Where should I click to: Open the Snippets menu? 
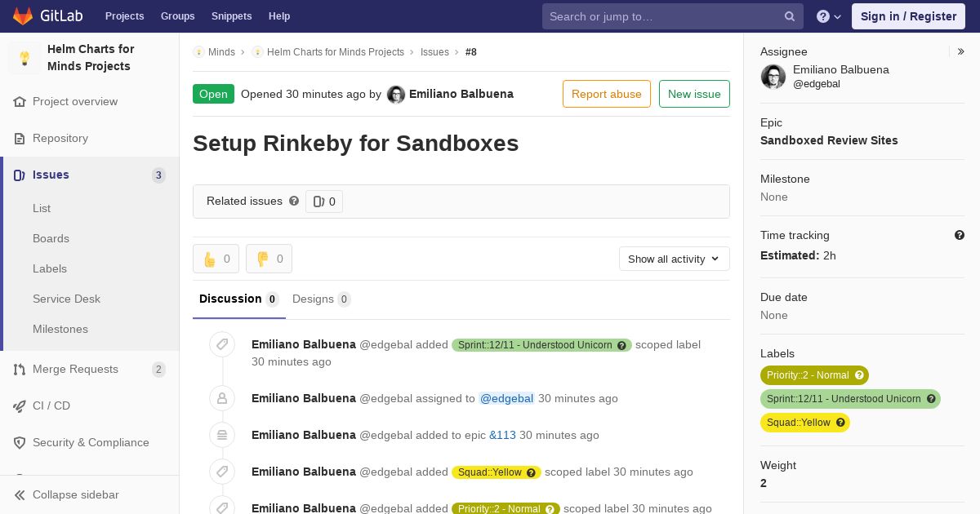[232, 16]
